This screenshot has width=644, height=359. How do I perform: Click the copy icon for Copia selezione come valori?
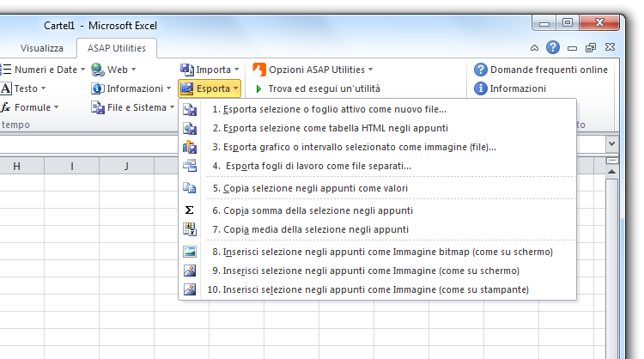(x=190, y=188)
